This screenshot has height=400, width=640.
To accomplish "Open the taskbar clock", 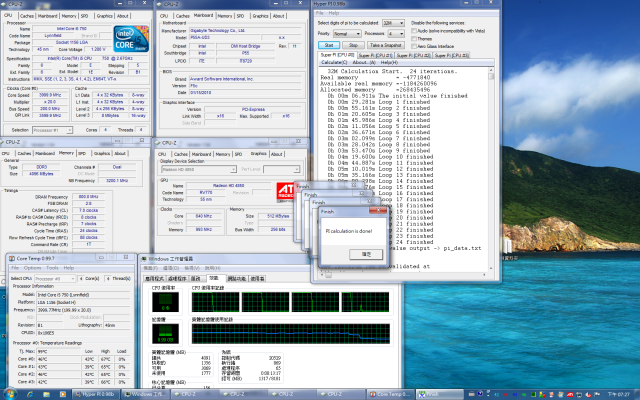I will coord(619,394).
